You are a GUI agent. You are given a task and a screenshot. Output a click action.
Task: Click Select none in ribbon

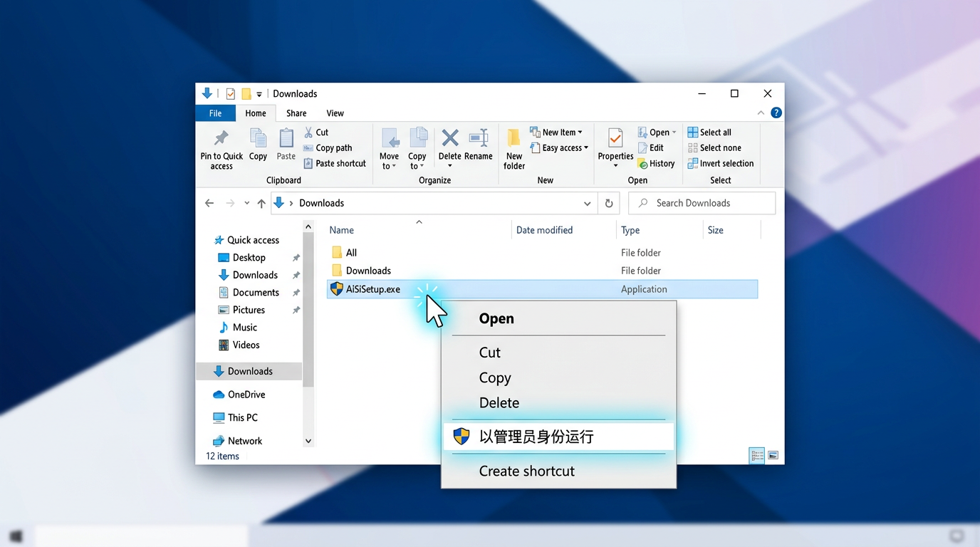point(714,148)
